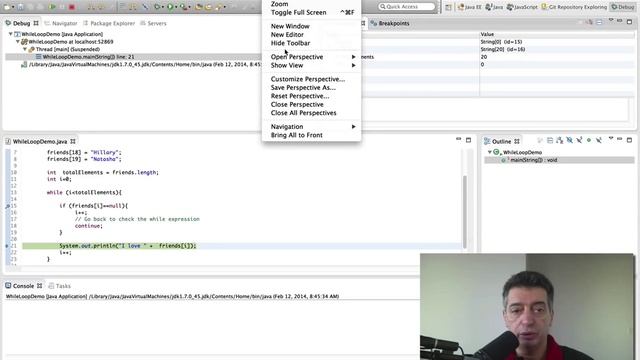The width and height of the screenshot is (640, 360).
Task: Click the red Terminate toolbar icon
Action: (x=72, y=7)
